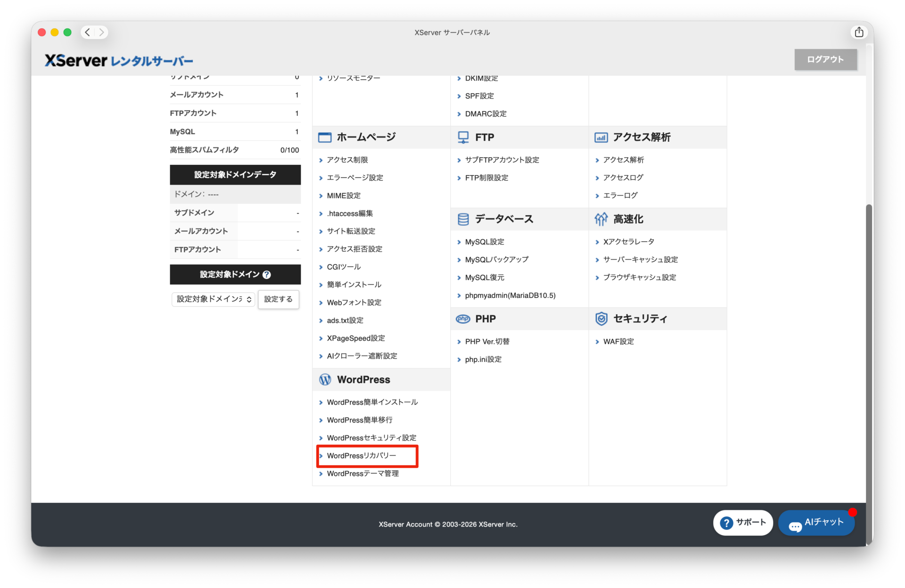905x588 pixels.
Task: Click the database cylinder icon
Action: point(463,219)
